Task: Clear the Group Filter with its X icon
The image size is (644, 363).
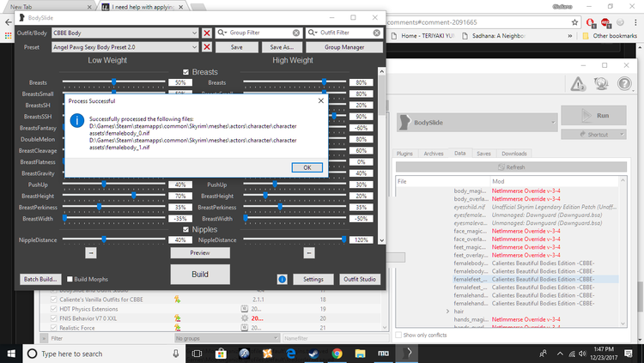Action: coord(296,33)
